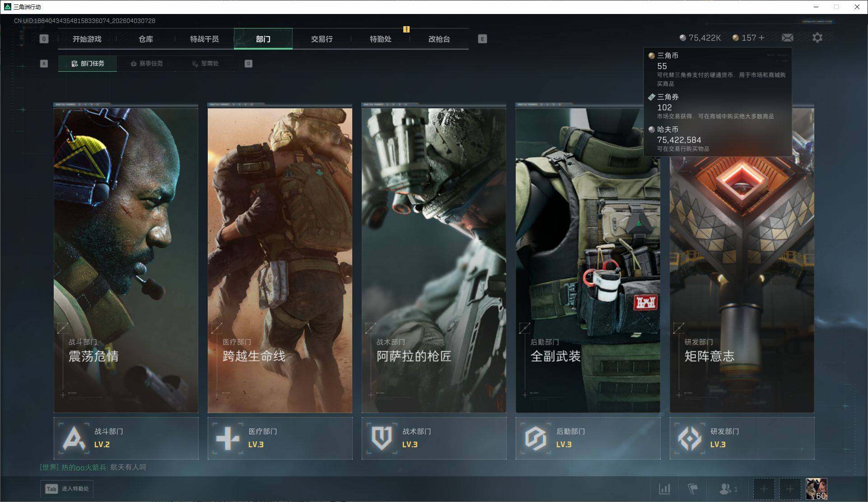868x502 pixels.
Task: Click the player avatar portrait
Action: 817,489
